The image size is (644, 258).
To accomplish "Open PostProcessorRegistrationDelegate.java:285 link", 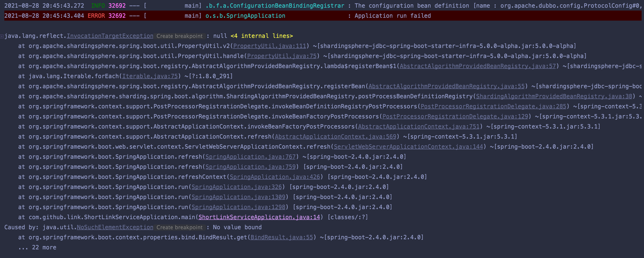I will [x=493, y=106].
